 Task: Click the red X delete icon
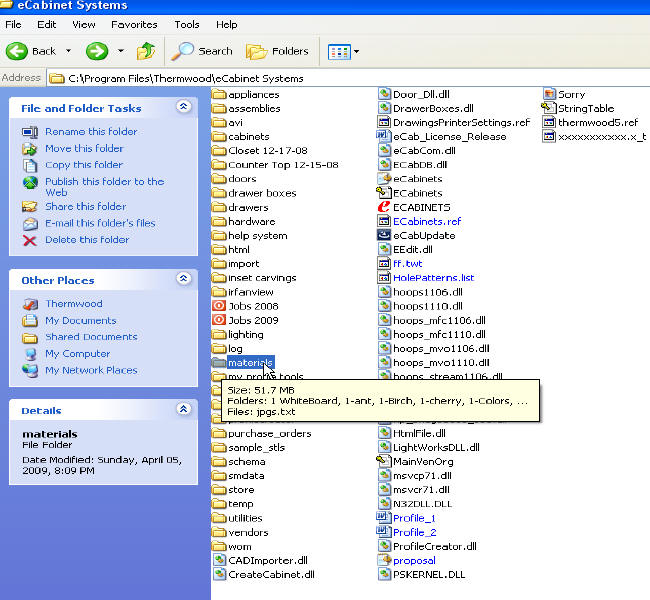(29, 240)
